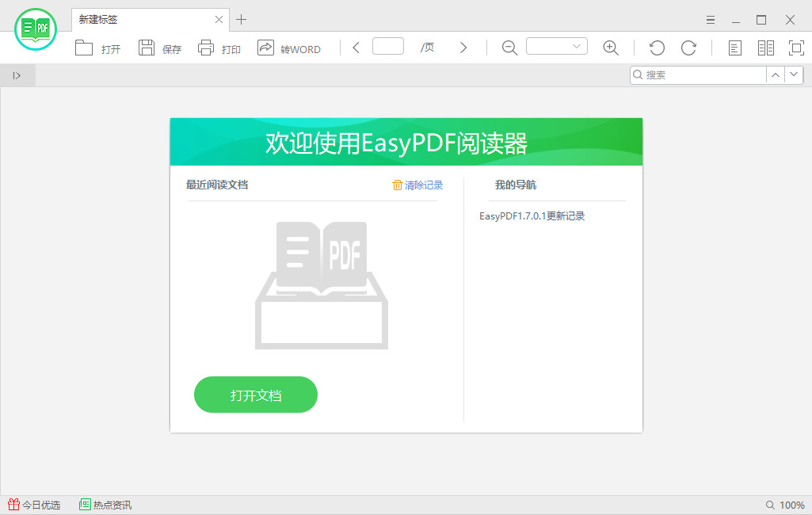Image resolution: width=812 pixels, height=515 pixels.
Task: Rotate the page counterclockwise
Action: [x=657, y=48]
